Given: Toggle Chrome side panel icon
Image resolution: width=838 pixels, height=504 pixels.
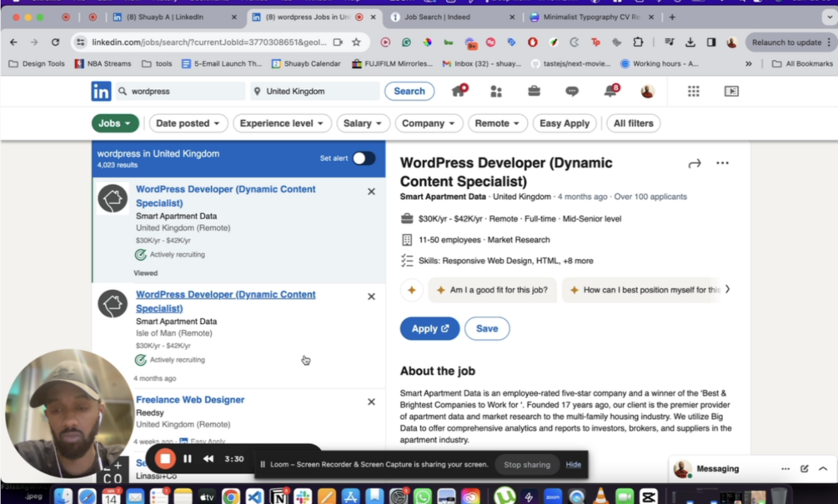Looking at the screenshot, I should [x=710, y=42].
